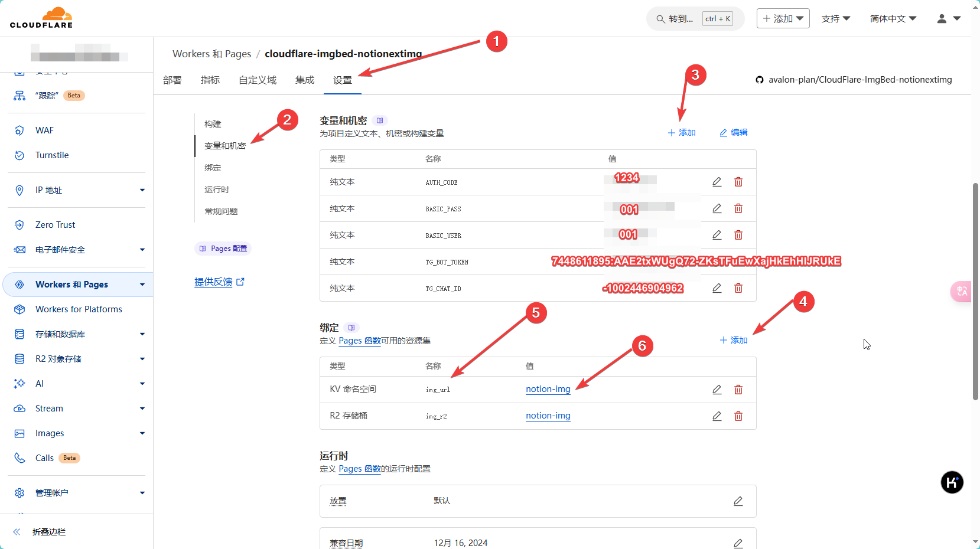This screenshot has height=549, width=980.
Task: Select 变量和机密 in settings side navigation
Action: coord(225,146)
